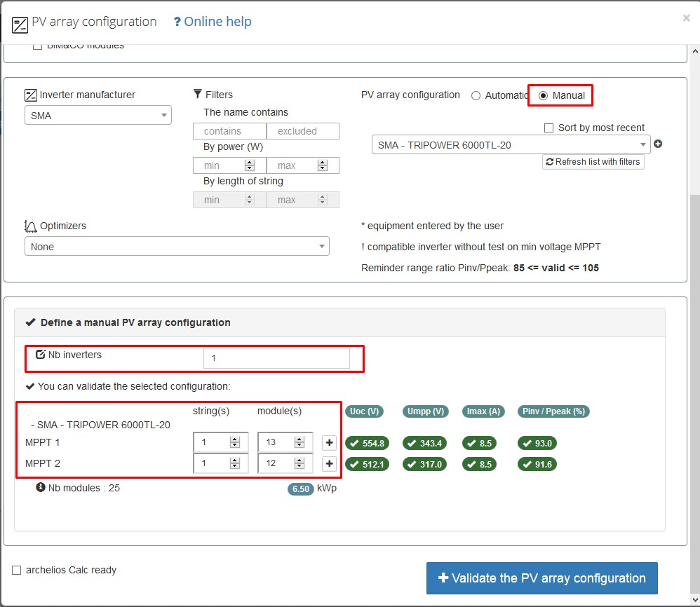Click the 91.6 Pinv/Ppeak value badge
This screenshot has height=607, width=700.
[537, 464]
